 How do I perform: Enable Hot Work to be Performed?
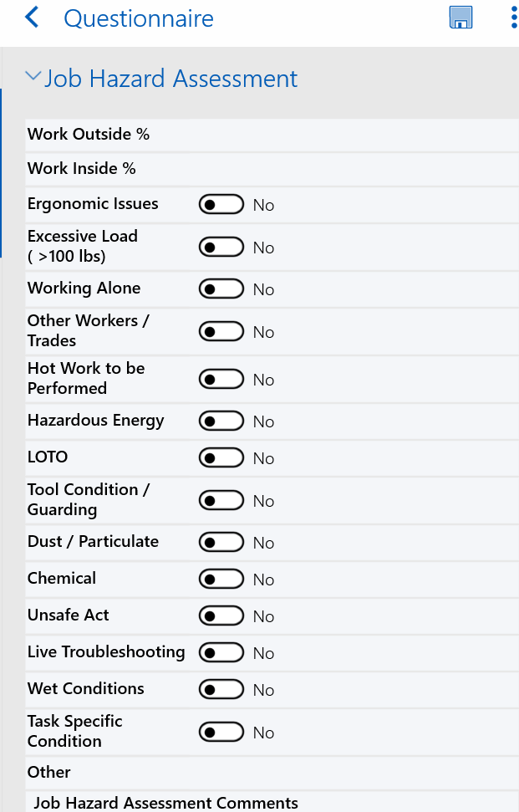coord(221,379)
